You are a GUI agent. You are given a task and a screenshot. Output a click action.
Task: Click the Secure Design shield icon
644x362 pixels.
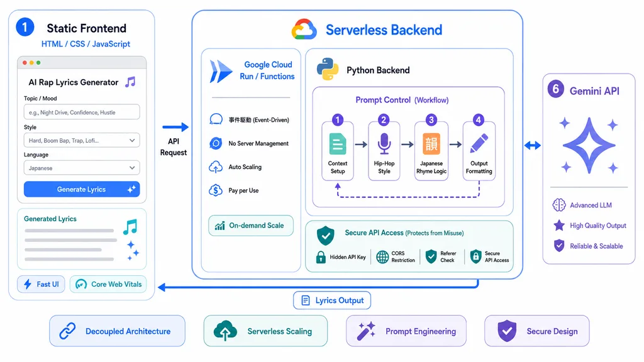[x=507, y=331]
